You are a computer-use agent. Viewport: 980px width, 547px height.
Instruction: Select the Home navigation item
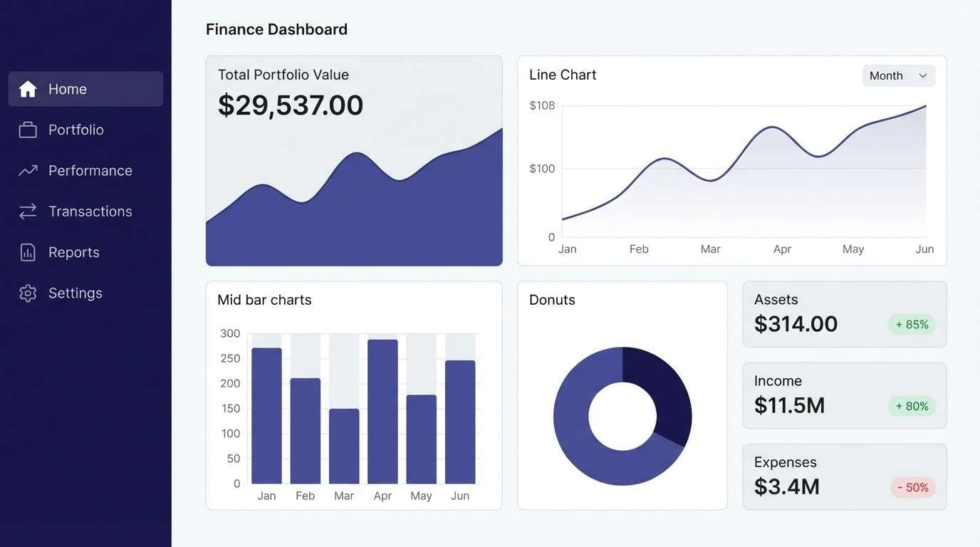pyautogui.click(x=67, y=88)
